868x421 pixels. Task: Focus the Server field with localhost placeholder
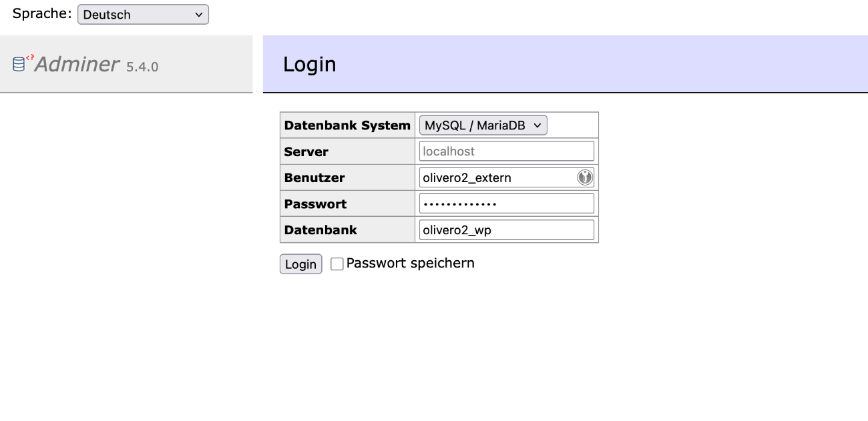click(x=507, y=151)
